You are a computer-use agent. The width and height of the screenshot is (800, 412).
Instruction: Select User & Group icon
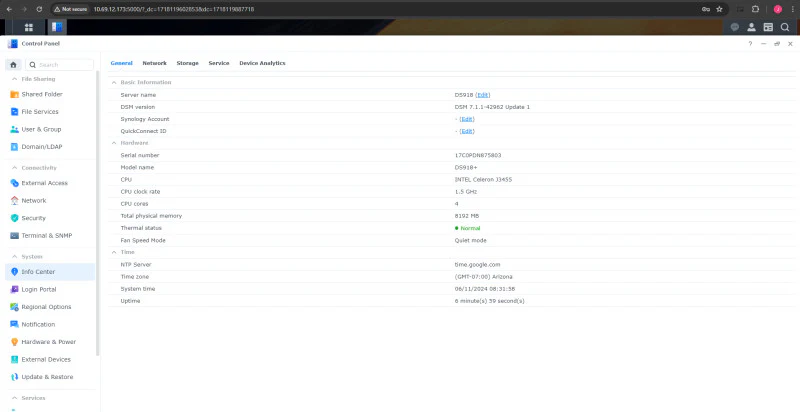14,130
